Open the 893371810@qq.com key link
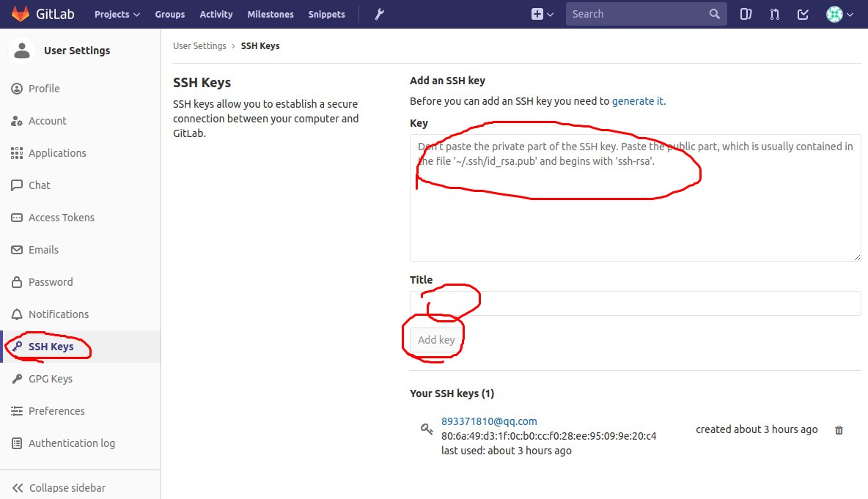This screenshot has width=868, height=499. click(x=489, y=421)
